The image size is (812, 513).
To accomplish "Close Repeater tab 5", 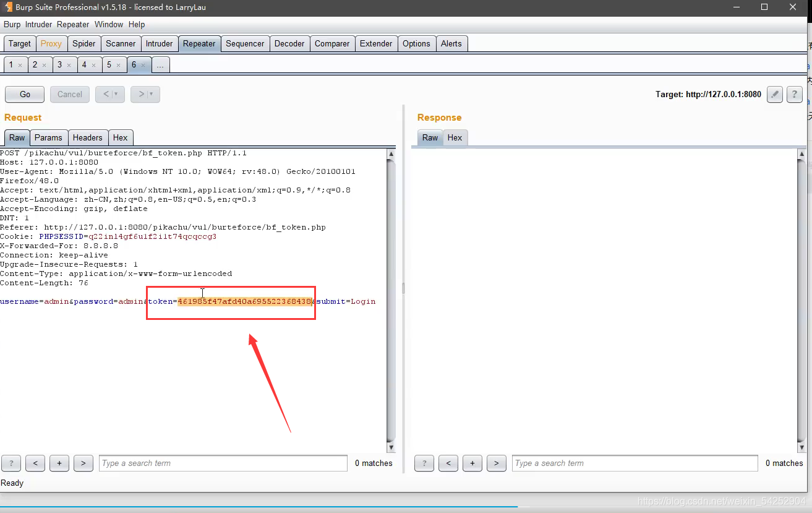I will [118, 65].
